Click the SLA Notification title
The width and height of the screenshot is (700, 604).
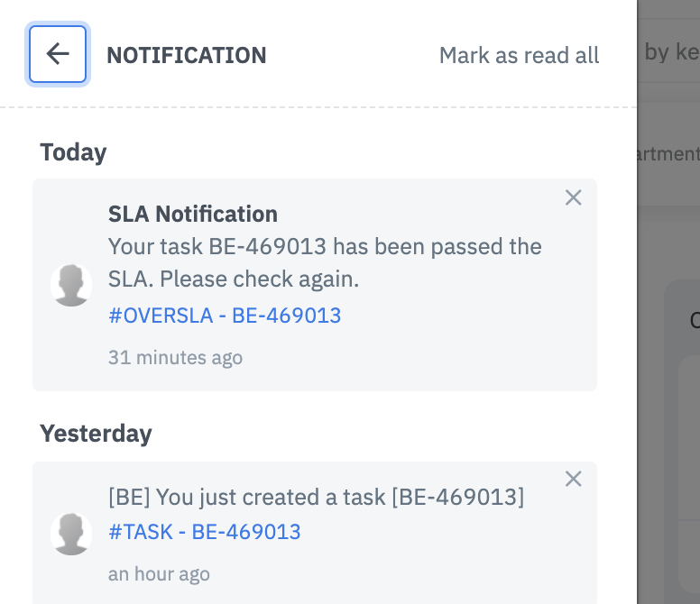(x=193, y=214)
